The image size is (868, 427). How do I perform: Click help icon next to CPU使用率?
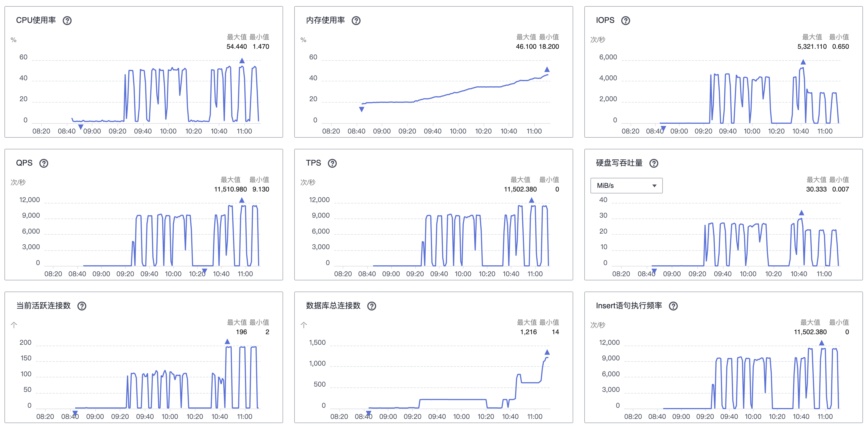click(x=67, y=21)
